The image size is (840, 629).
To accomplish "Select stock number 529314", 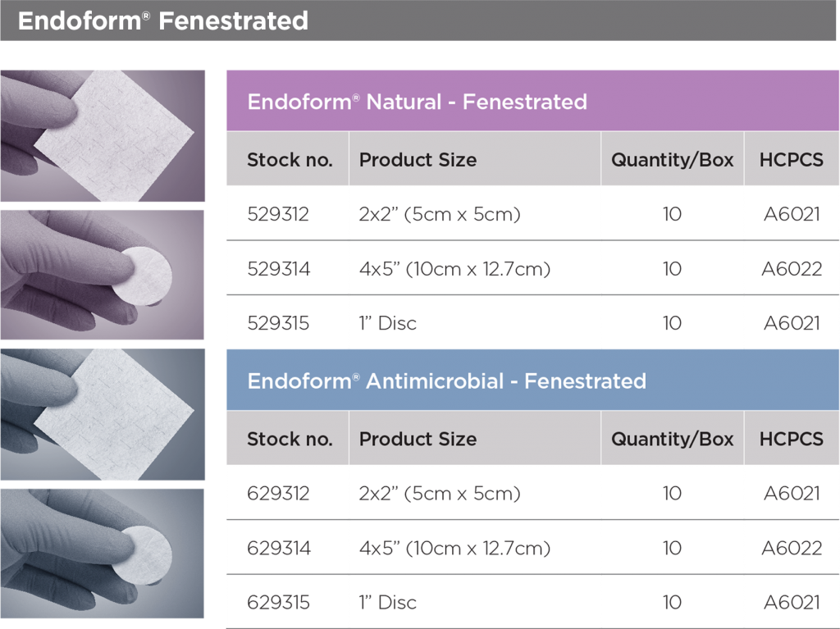I will [x=279, y=269].
